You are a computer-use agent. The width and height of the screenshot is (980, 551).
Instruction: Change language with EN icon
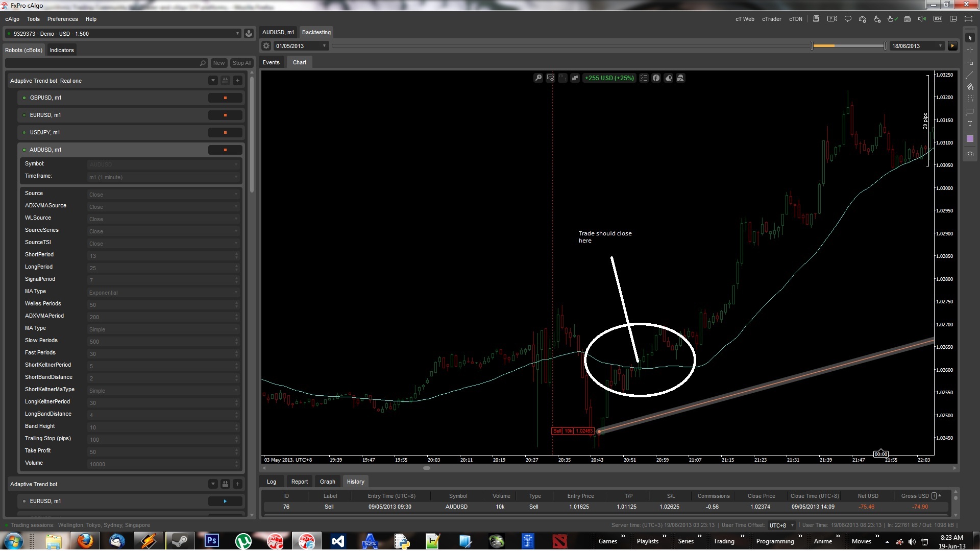tap(938, 19)
